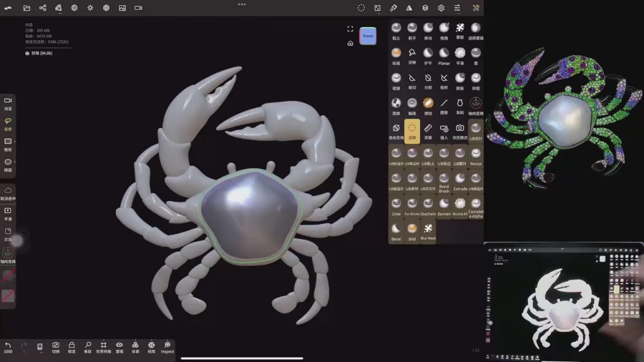Screen dimensions: 644x362
Task: Choose the 分割 split tool
Action: point(428,81)
